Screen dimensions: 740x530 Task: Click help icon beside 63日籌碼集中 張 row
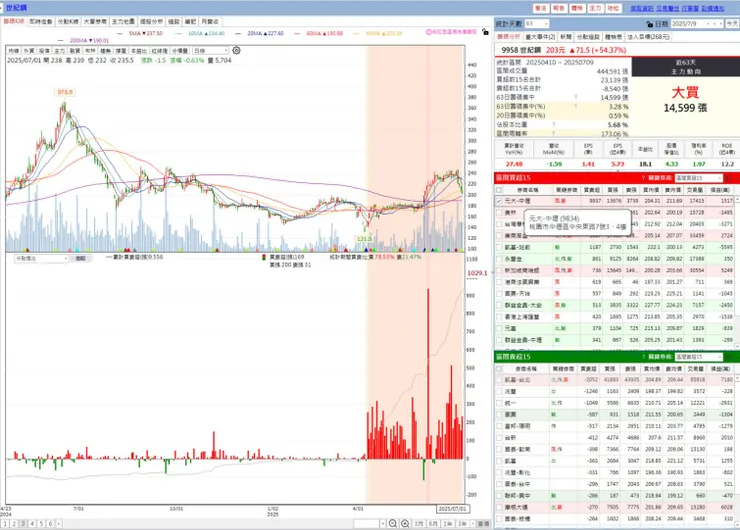pos(575,97)
